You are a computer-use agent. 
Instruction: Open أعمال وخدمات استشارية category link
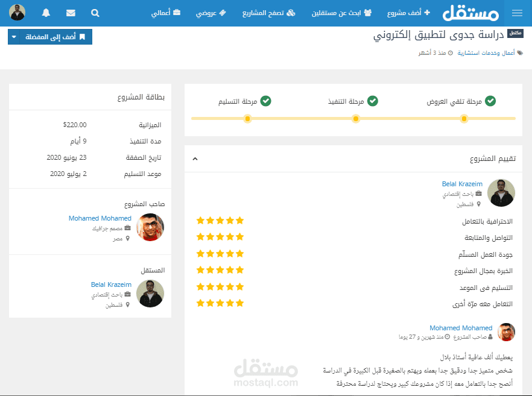click(x=486, y=53)
